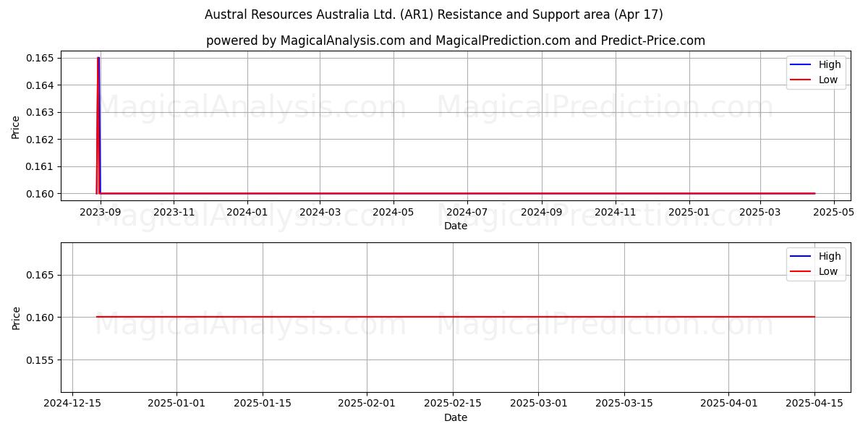This screenshot has width=868, height=434.
Task: Click 'High' in the top chart legend
Action: tap(830, 64)
